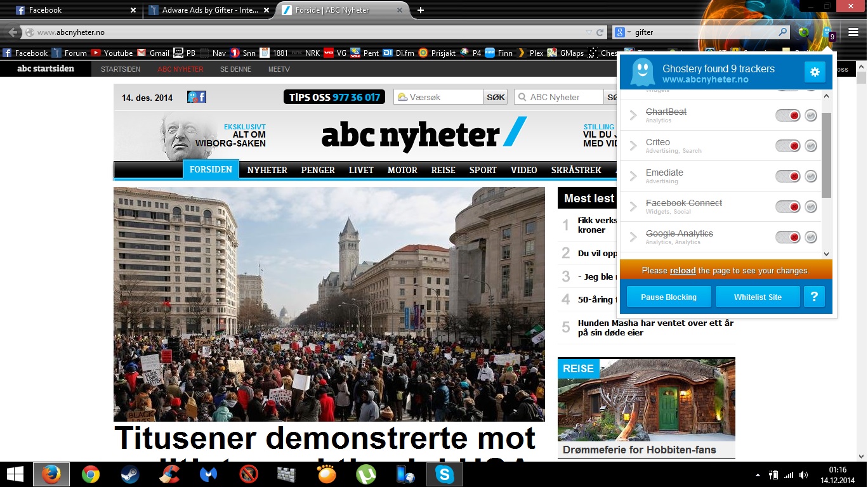The height and width of the screenshot is (487, 868).
Task: Open a new tab with plus button
Action: [420, 10]
